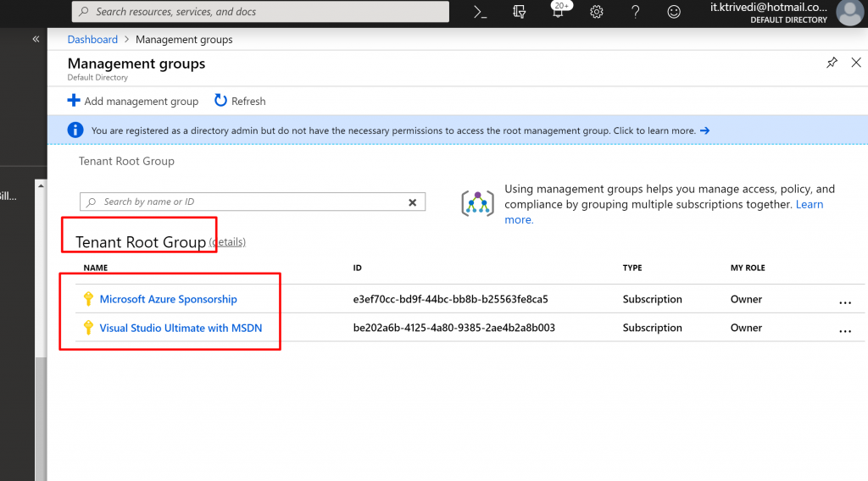Viewport: 868px width, 481px height.
Task: Open Visual Studio Ultimate with MSDN
Action: click(x=181, y=328)
